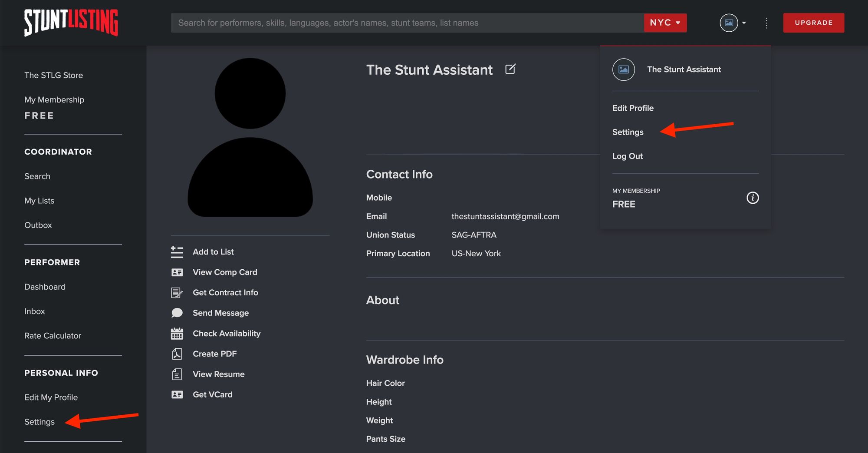Click the US-New York location value

click(476, 254)
